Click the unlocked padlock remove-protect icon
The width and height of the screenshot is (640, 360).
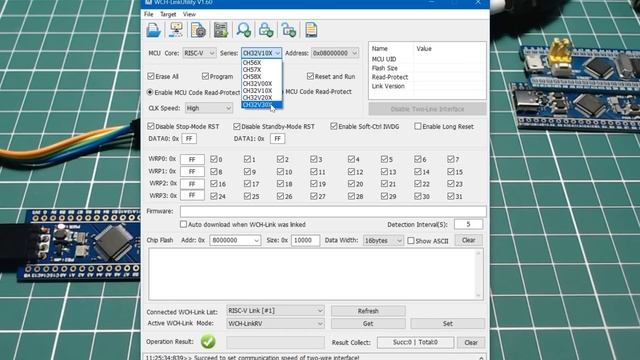[289, 30]
